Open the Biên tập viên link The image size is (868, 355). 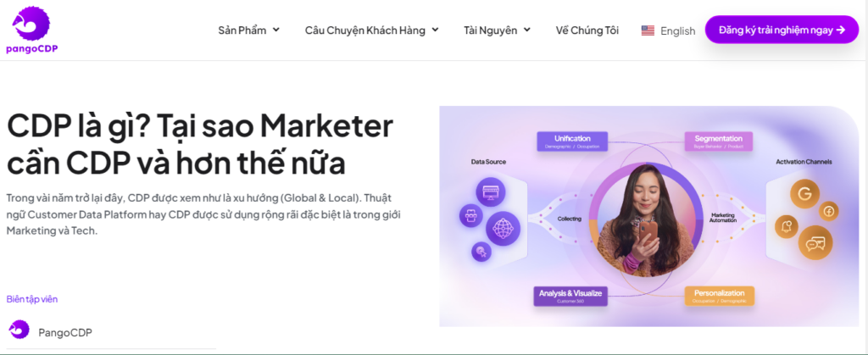pyautogui.click(x=32, y=299)
